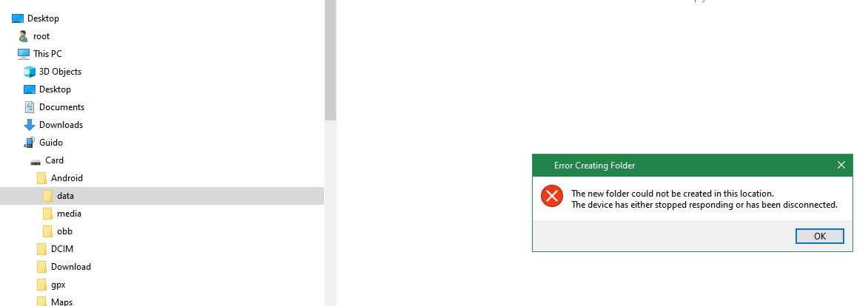Open the Downloads arrow icon
This screenshot has width=868, height=306.
coord(30,125)
